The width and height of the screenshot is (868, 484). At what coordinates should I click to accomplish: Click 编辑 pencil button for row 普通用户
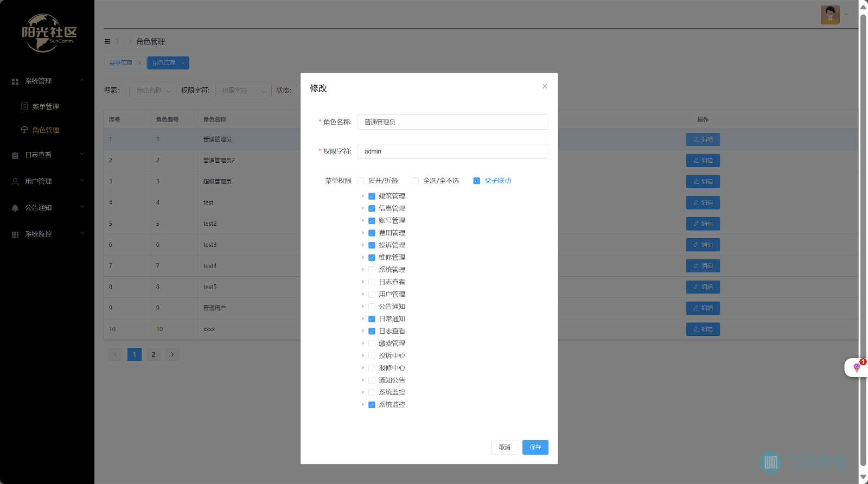[x=703, y=308]
